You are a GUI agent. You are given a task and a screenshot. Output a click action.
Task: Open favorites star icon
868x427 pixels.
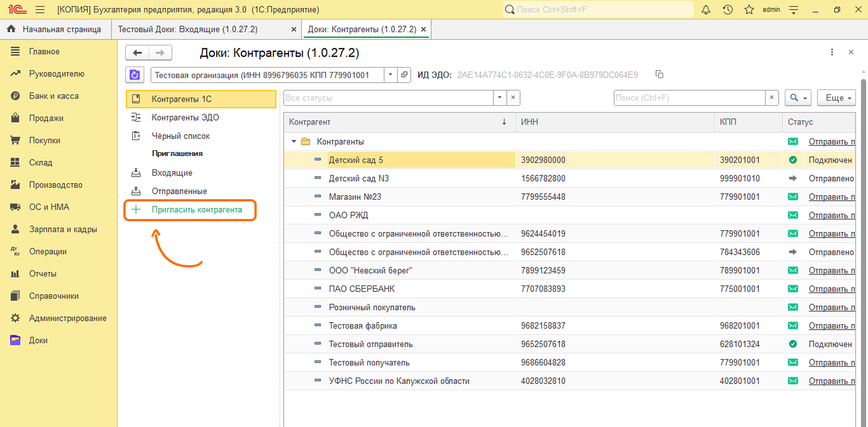pos(749,9)
